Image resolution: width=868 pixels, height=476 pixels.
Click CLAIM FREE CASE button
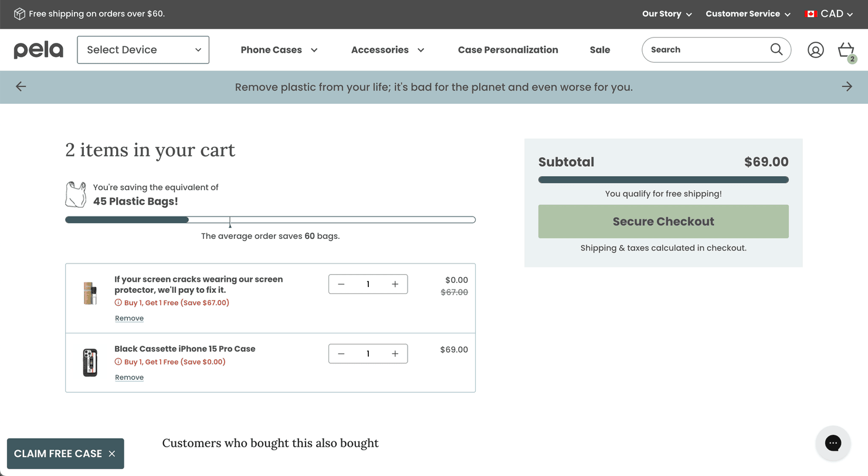pyautogui.click(x=58, y=454)
